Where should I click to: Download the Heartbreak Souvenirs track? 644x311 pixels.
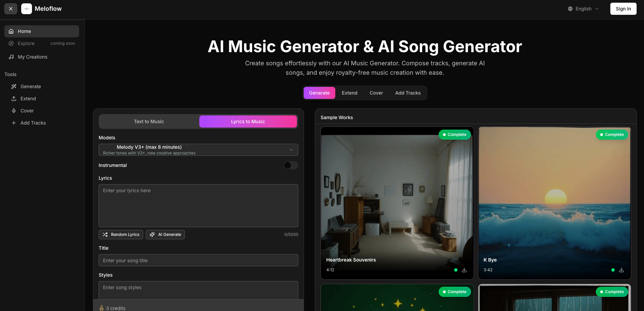[464, 270]
